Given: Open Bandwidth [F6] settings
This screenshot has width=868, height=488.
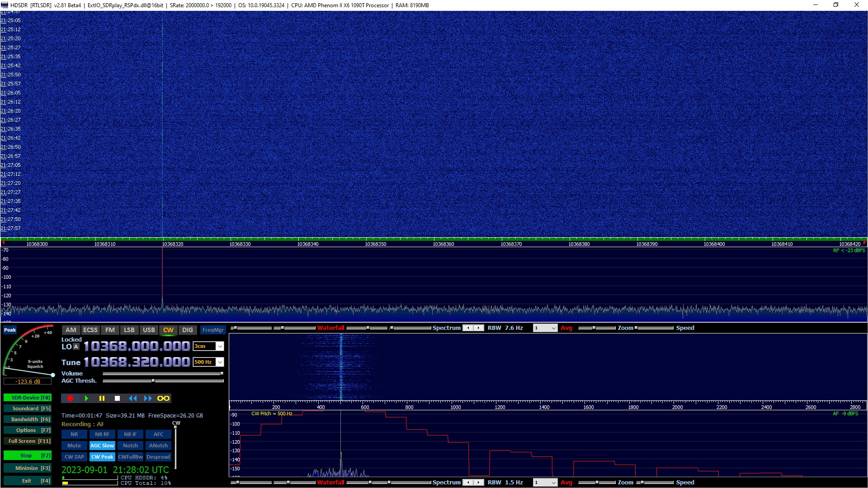Looking at the screenshot, I should coord(27,419).
